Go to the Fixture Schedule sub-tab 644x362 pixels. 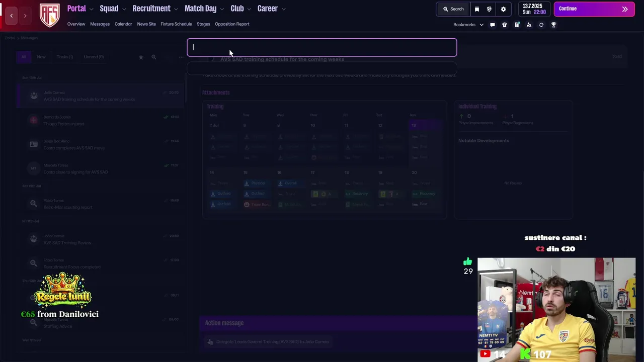(176, 24)
